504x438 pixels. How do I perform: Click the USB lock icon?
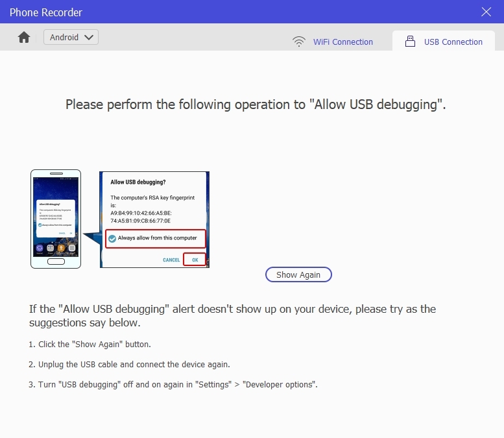pos(410,42)
